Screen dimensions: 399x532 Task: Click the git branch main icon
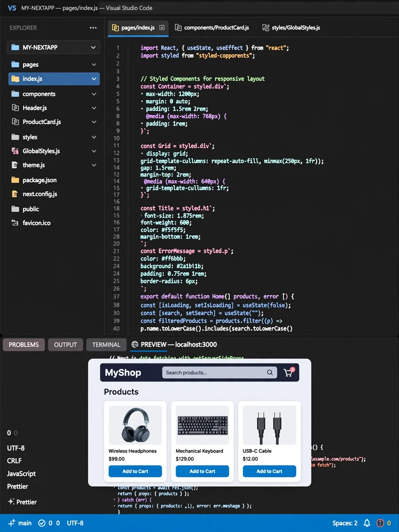(12, 523)
